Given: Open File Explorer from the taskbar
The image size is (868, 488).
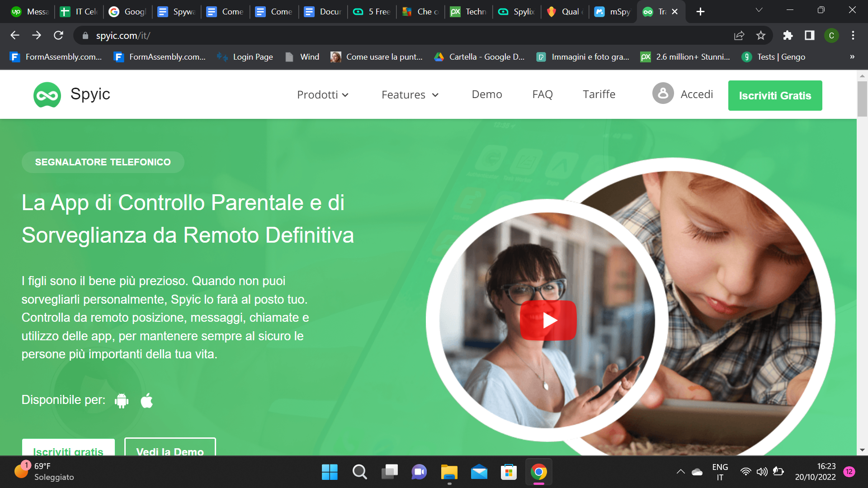Looking at the screenshot, I should click(449, 473).
